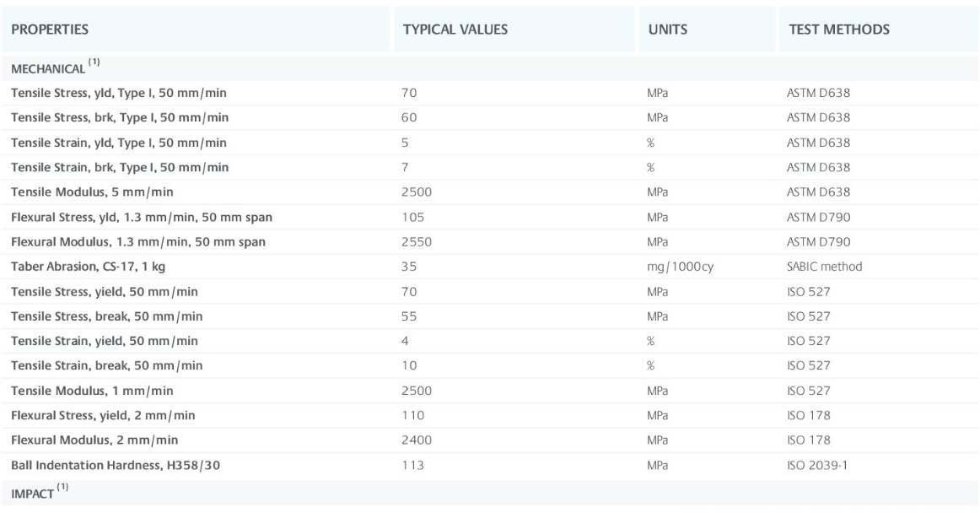Click ASTM D790 in the Flexural Stress row

click(818, 218)
